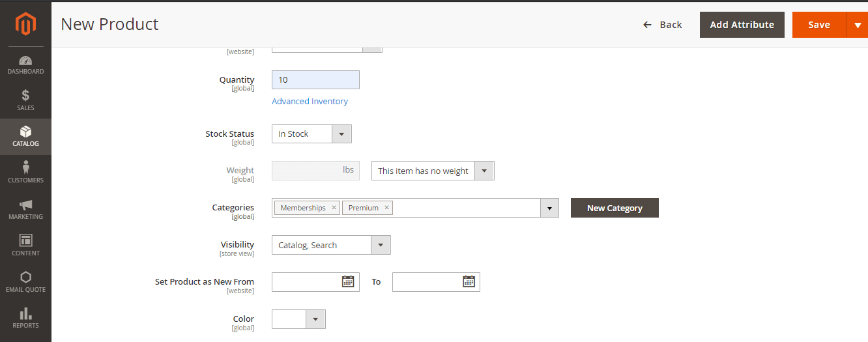Save the new product
The height and width of the screenshot is (342, 868).
point(818,25)
